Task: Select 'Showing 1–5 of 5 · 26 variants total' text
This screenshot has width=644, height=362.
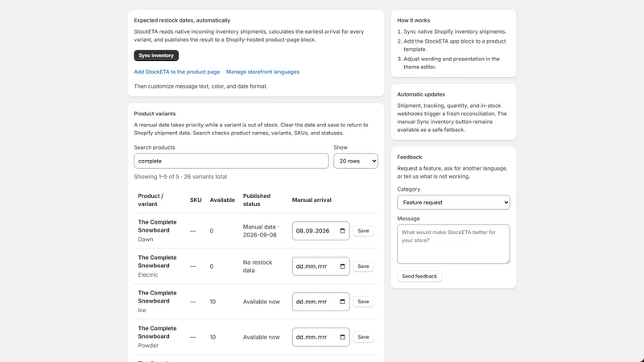Action: click(180, 176)
